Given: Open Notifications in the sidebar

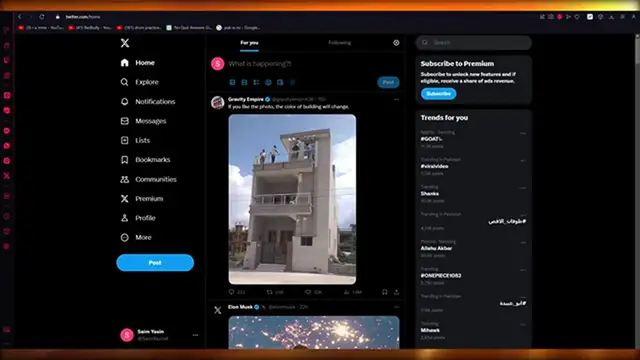Looking at the screenshot, I should (x=148, y=102).
